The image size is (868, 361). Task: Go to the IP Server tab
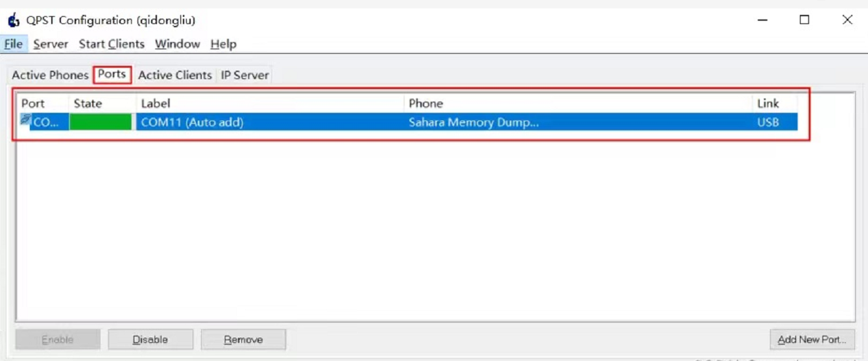pos(245,75)
